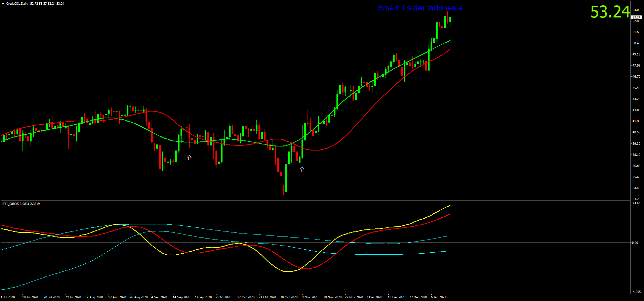Click the large green 53.24 price label
Viewport: 644px width, 301px height.
click(610, 12)
